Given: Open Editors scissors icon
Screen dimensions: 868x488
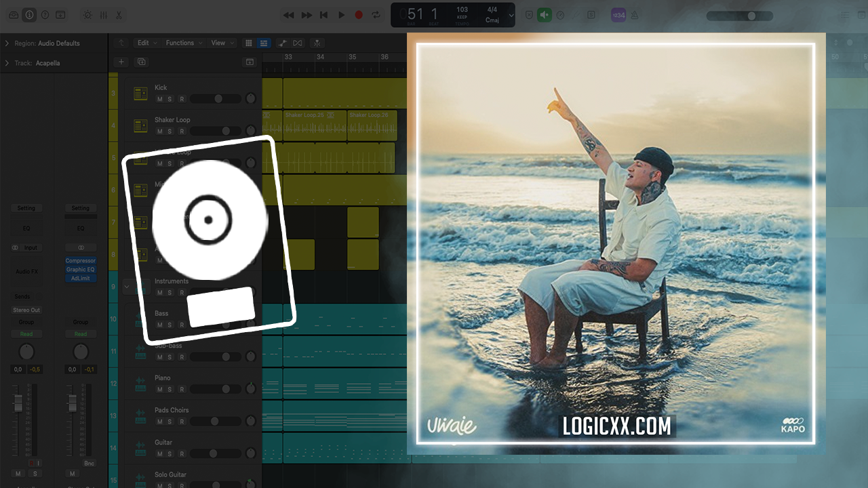Looking at the screenshot, I should point(119,14).
